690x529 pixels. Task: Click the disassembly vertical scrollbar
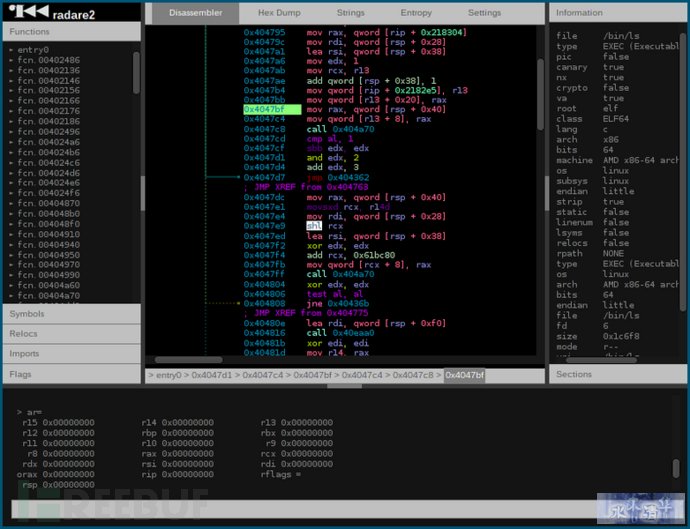tap(540, 95)
